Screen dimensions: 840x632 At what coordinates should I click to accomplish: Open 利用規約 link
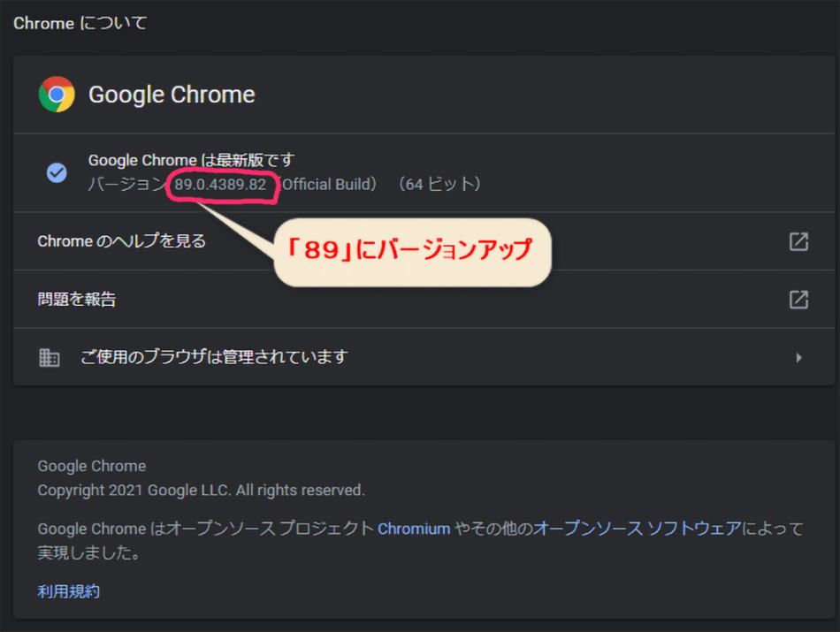(x=69, y=591)
